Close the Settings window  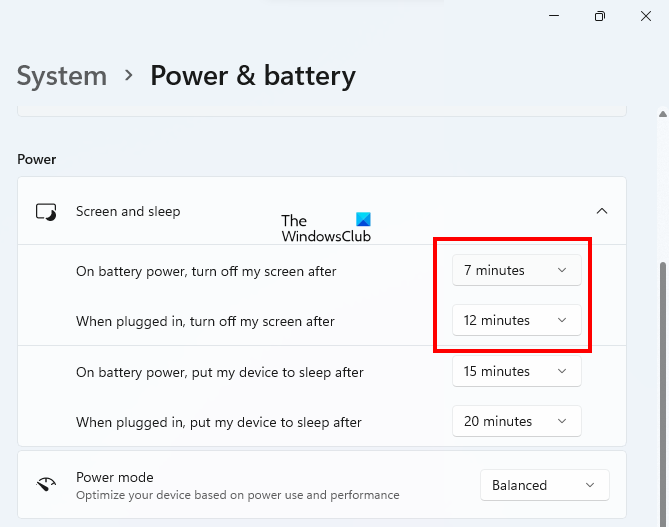[648, 16]
